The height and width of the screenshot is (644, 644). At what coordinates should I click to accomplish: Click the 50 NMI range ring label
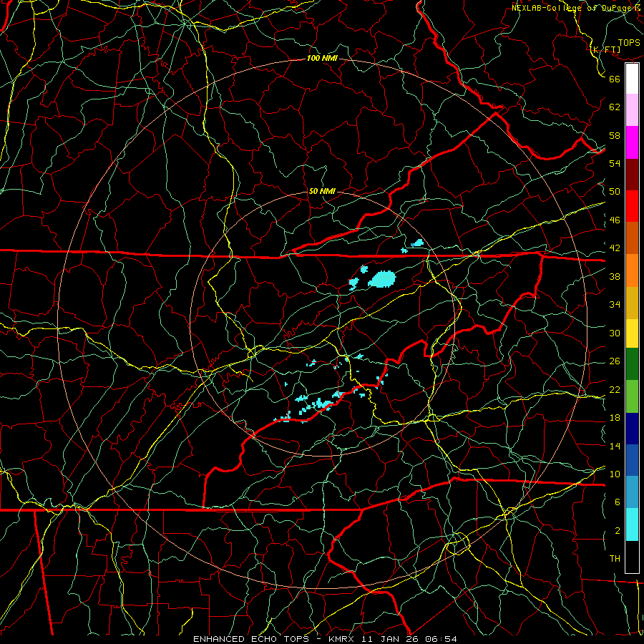(x=322, y=191)
